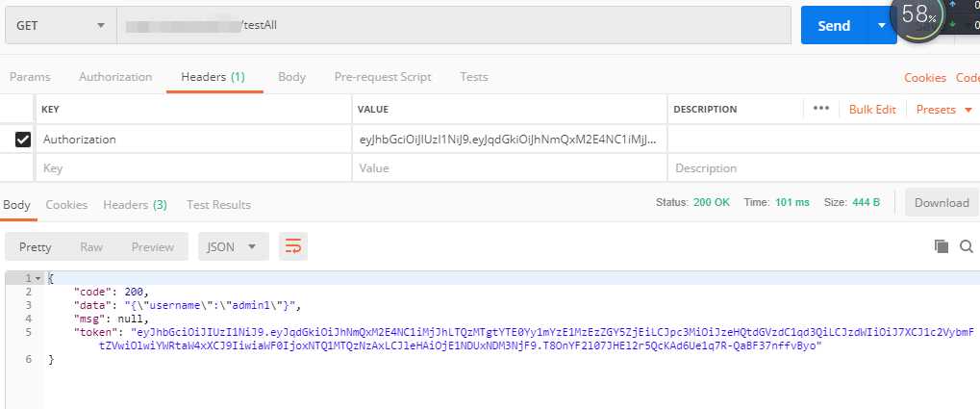980x409 pixels.
Task: Click the 200 OK status value
Action: point(712,203)
